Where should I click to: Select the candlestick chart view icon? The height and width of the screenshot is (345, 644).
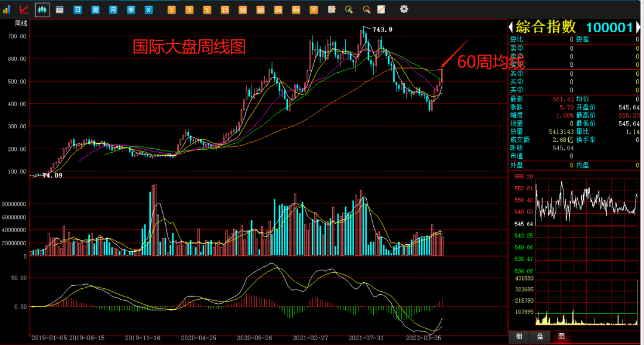(x=42, y=9)
